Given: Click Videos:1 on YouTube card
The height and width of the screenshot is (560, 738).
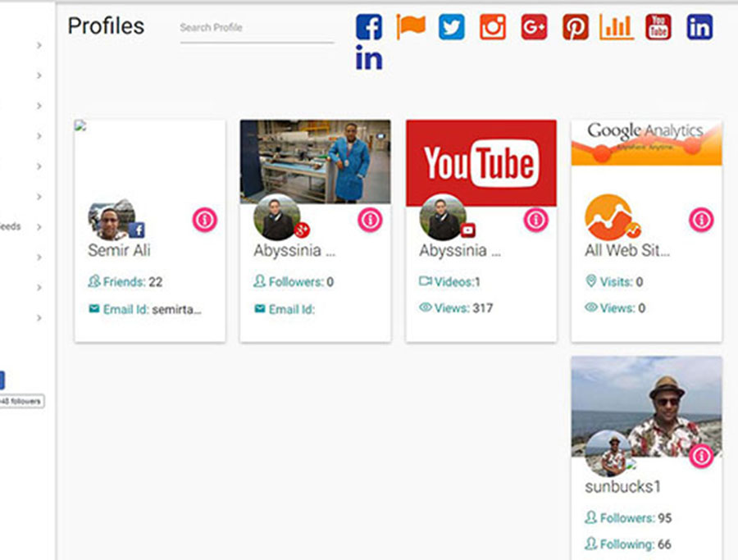Looking at the screenshot, I should [x=449, y=281].
